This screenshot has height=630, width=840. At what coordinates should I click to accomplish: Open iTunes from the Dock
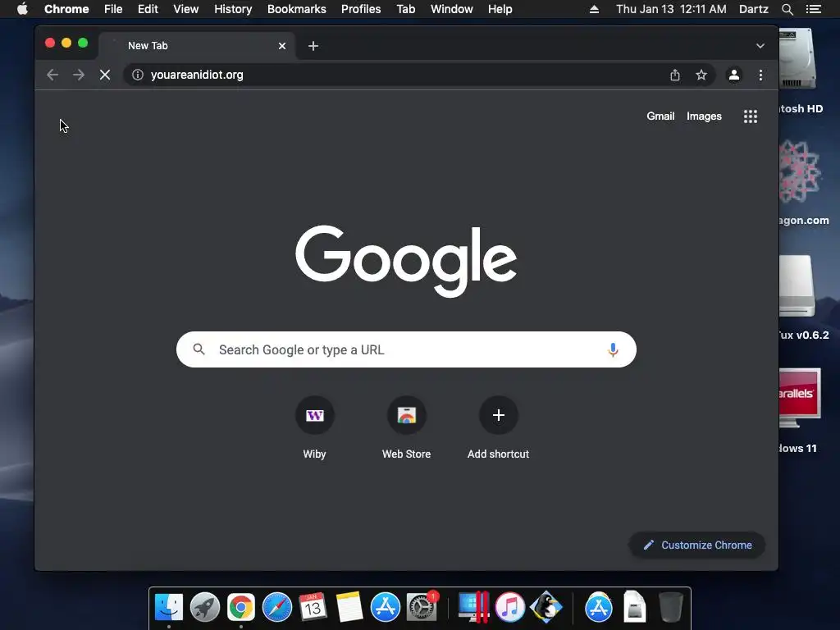coord(509,608)
